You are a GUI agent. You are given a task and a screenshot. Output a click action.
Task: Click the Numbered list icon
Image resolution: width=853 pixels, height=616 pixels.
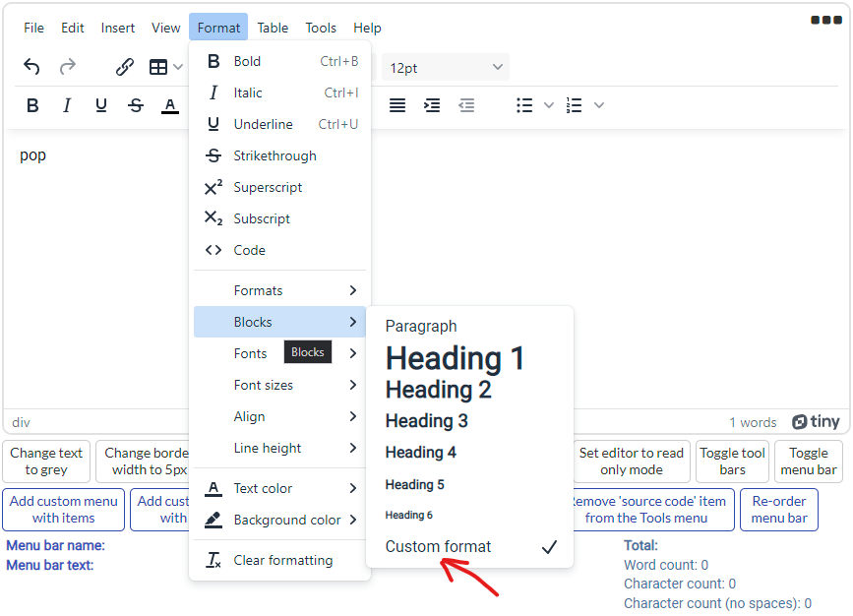574,105
